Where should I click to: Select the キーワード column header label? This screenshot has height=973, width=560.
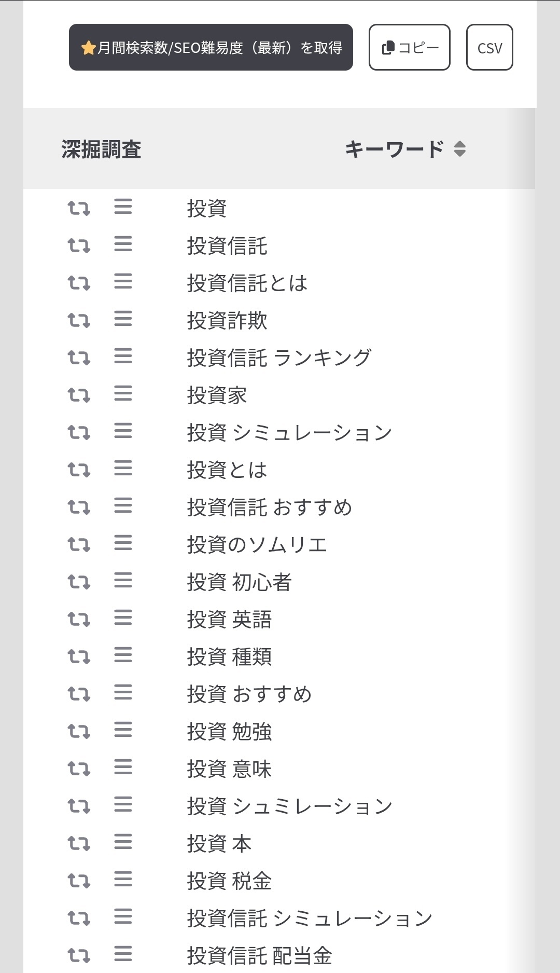click(x=395, y=149)
